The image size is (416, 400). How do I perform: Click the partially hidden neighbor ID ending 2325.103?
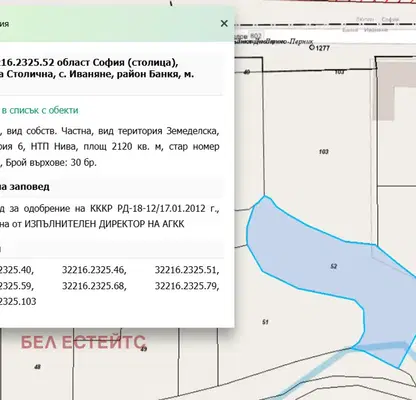[18, 302]
